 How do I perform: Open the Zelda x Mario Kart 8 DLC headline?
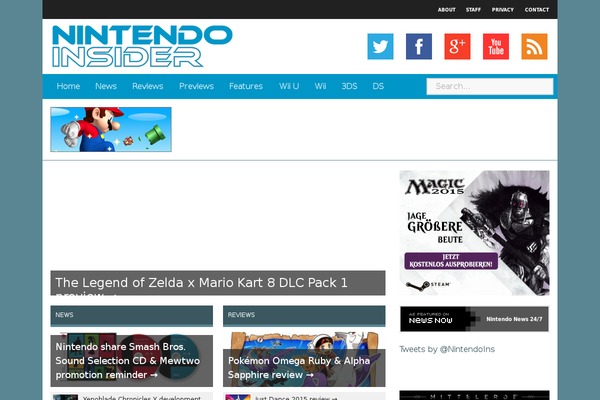pos(218,283)
